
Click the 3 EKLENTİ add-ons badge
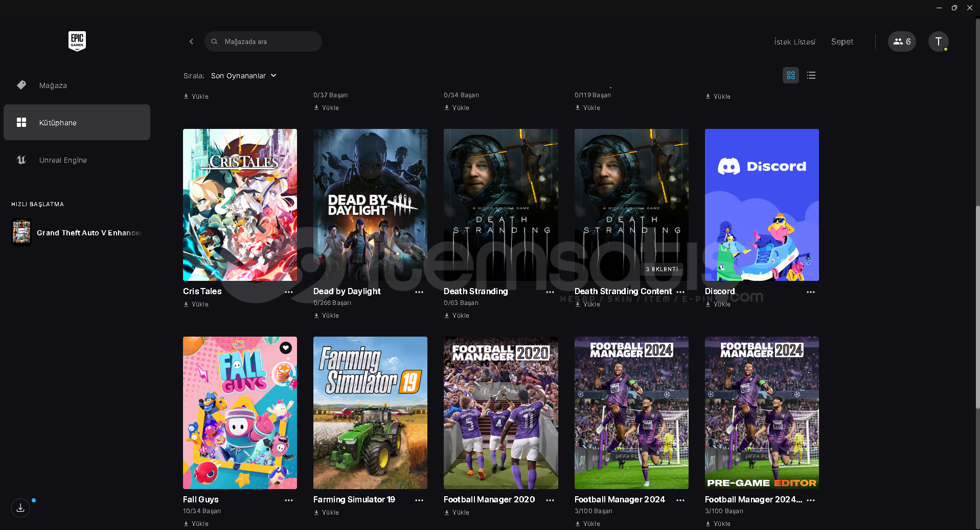pos(662,269)
